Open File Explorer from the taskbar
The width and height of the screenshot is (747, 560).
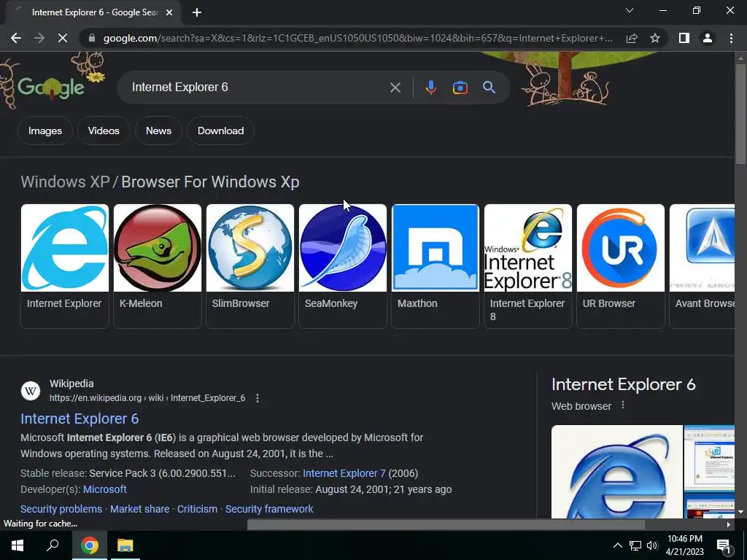tap(125, 545)
